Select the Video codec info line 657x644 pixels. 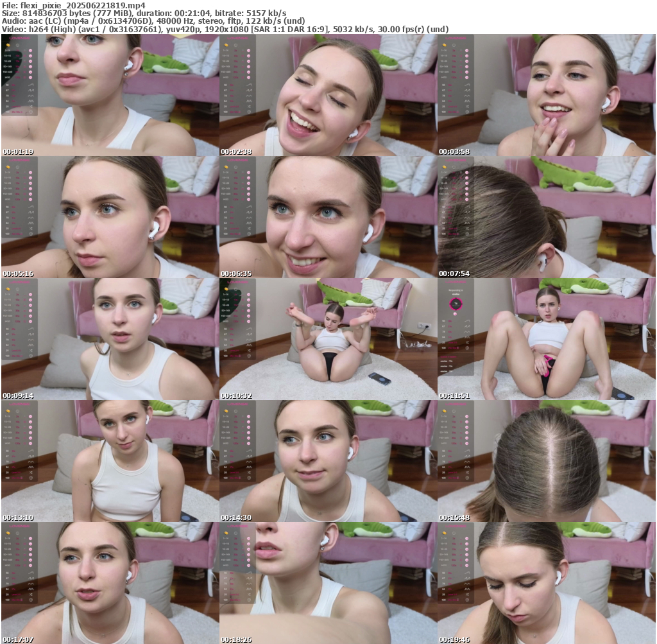click(x=225, y=30)
